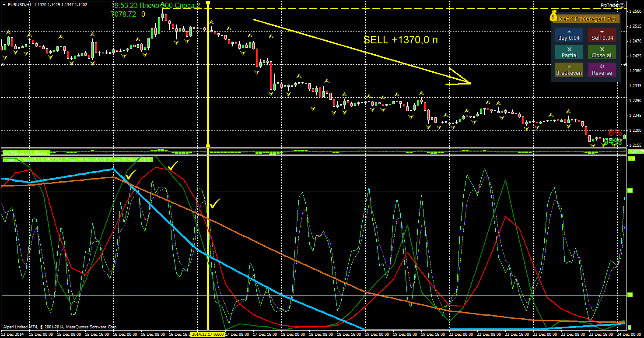Set the Breakeven button
Image resolution: width=644 pixels, height=338 pixels.
tap(569, 70)
